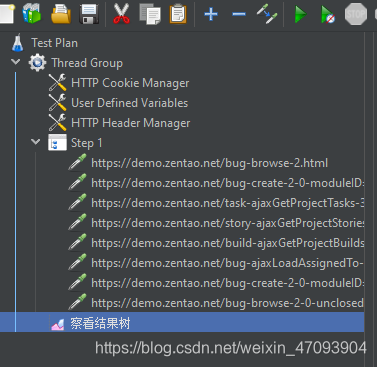Save the test plan with floppy icon
Viewport: 377px width, 367px height.
point(89,14)
